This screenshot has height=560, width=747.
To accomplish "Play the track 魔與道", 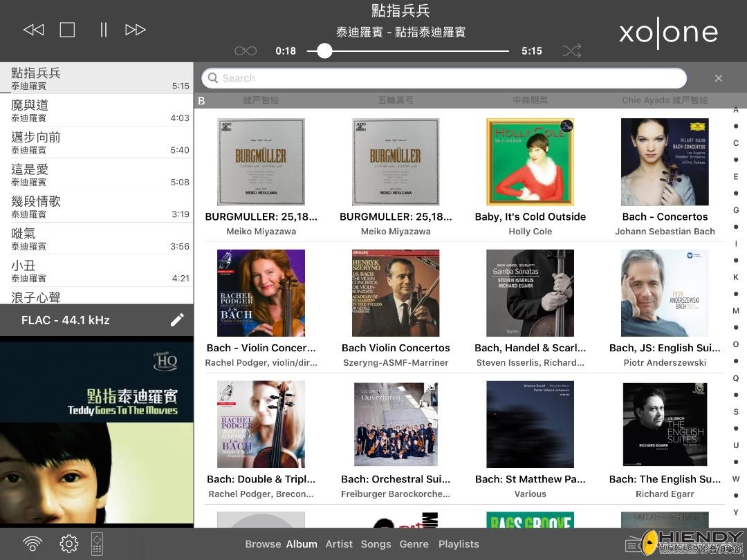I will click(97, 111).
